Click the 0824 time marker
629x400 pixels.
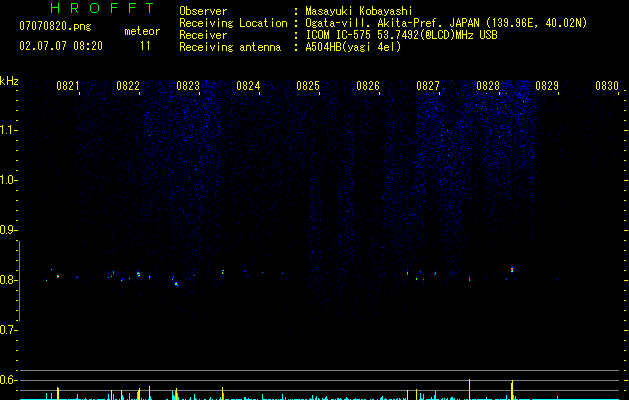tap(248, 86)
